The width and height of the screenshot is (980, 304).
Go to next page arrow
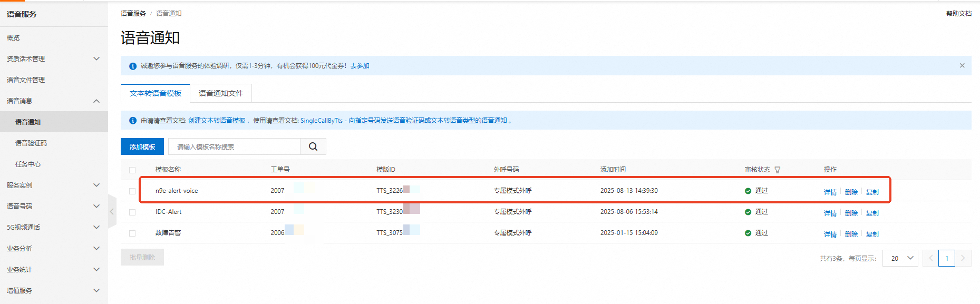coord(963,258)
